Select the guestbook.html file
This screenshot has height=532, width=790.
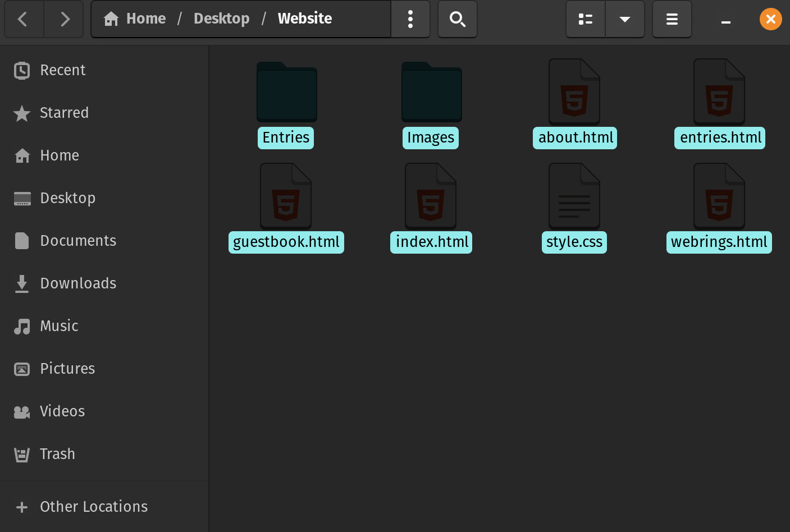click(x=286, y=242)
